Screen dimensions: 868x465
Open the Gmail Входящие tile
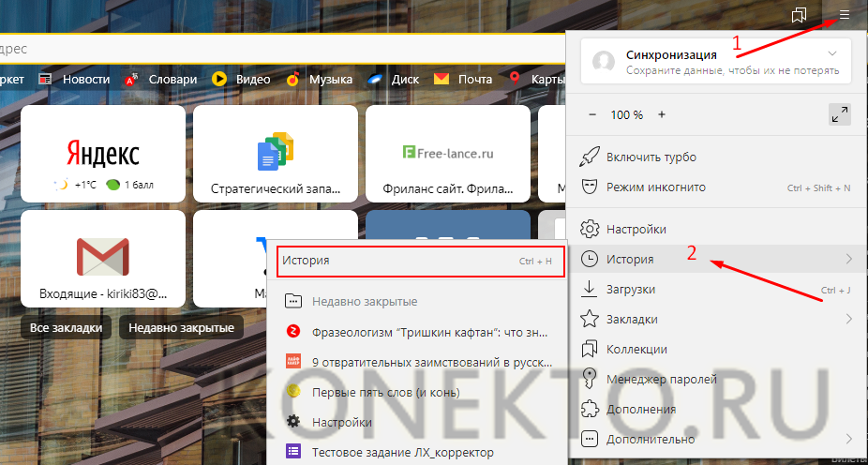point(103,259)
